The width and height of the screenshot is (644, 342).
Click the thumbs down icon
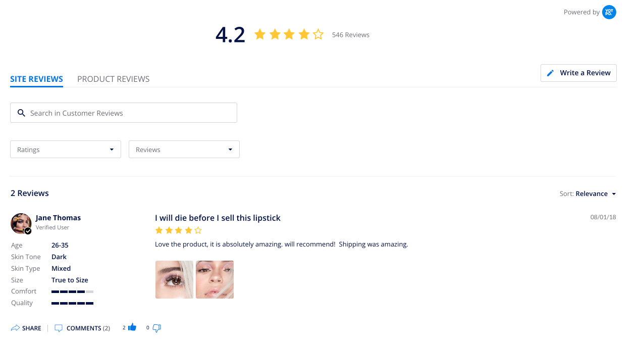pyautogui.click(x=156, y=328)
